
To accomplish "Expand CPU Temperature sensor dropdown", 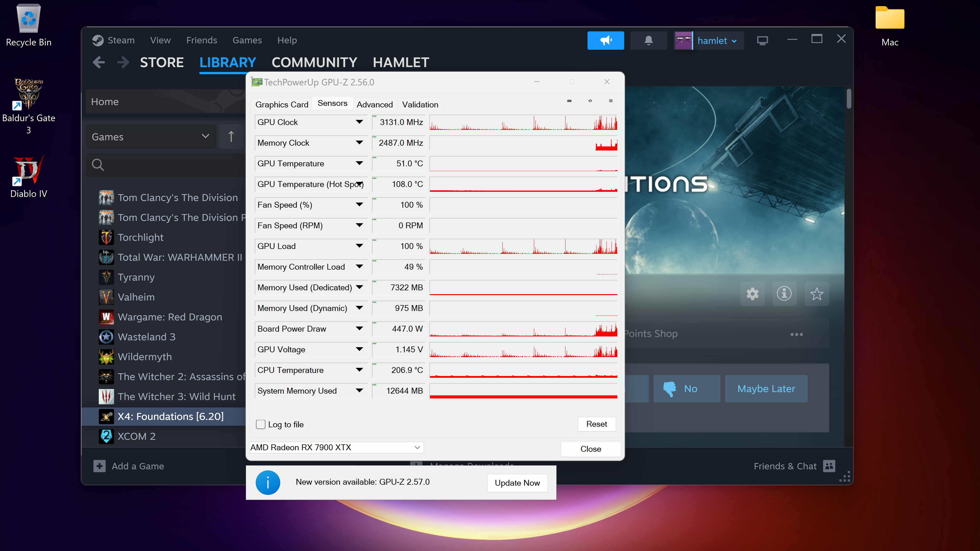I will click(x=359, y=370).
